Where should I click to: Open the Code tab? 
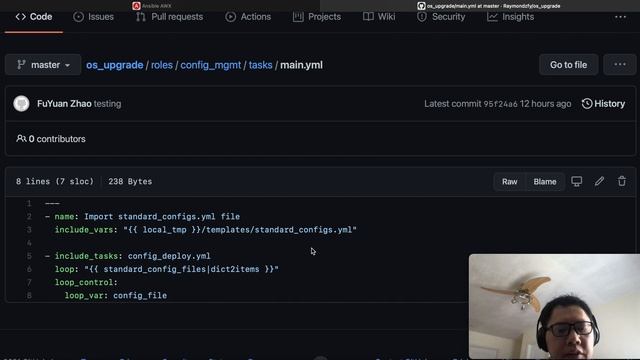[x=34, y=17]
